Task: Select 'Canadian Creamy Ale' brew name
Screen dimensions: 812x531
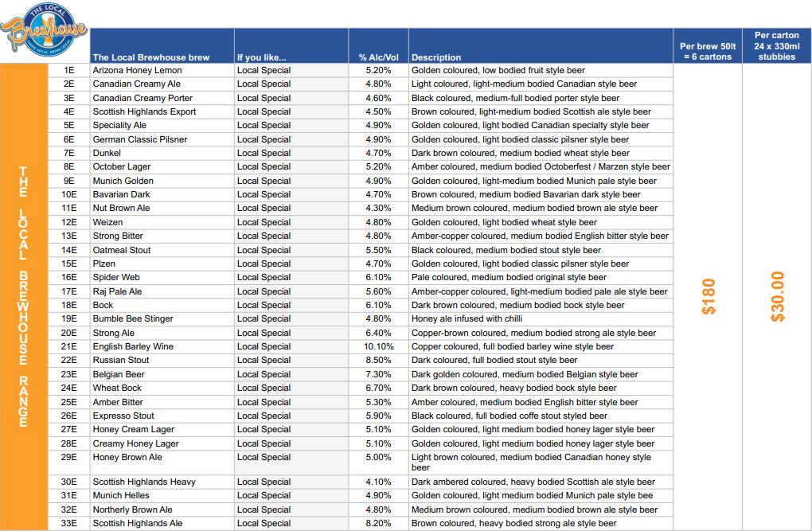Action: [x=137, y=84]
